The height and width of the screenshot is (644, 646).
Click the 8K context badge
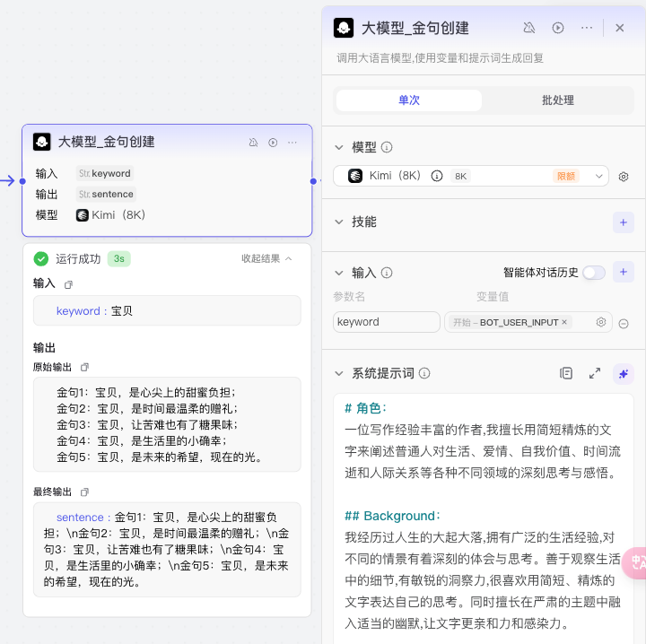pos(460,176)
